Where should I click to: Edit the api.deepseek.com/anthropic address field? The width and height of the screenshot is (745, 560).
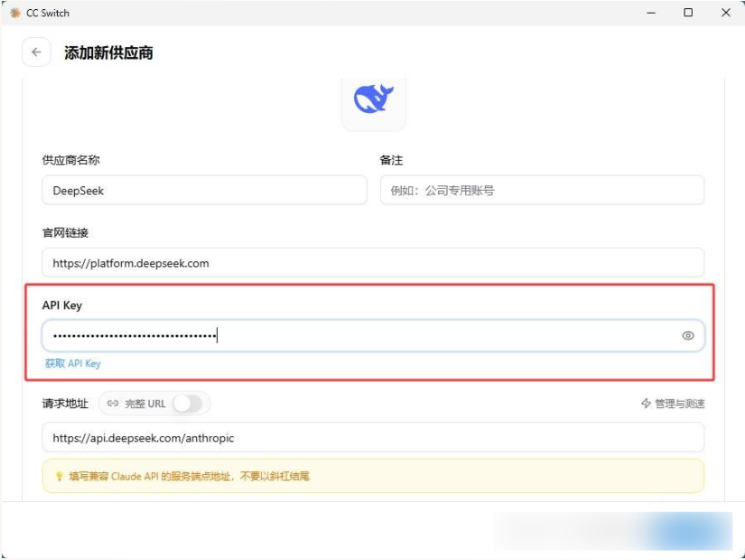[x=373, y=437]
